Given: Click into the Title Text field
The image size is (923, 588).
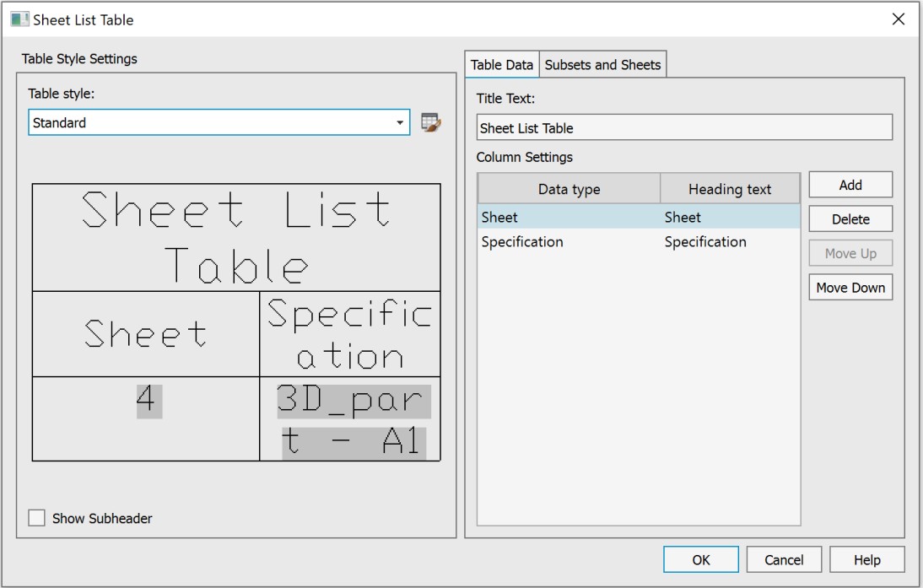Looking at the screenshot, I should click(x=683, y=128).
